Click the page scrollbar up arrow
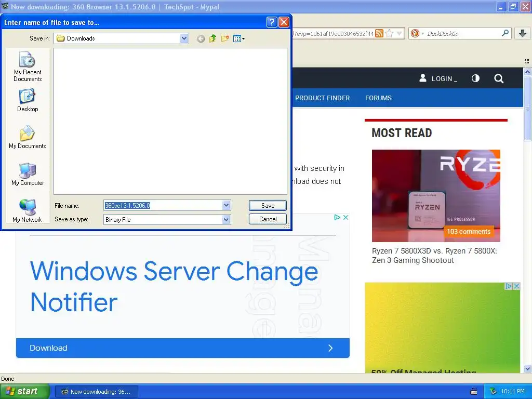The width and height of the screenshot is (532, 399). click(527, 72)
